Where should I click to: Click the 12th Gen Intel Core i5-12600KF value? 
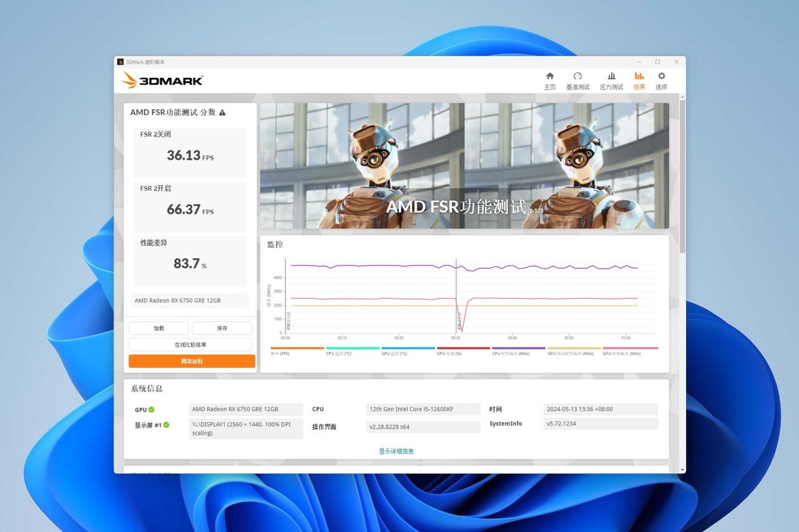pyautogui.click(x=423, y=409)
